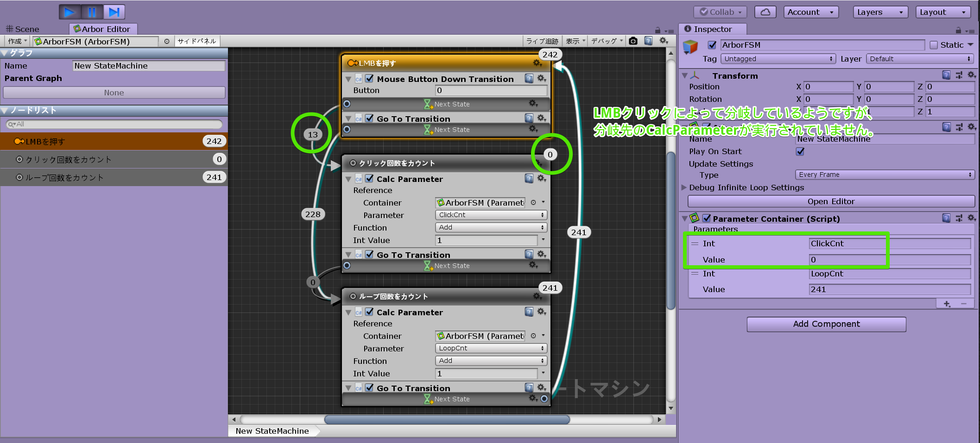Capture a screenshot with the camera icon
This screenshot has width=980, height=443.
click(633, 41)
